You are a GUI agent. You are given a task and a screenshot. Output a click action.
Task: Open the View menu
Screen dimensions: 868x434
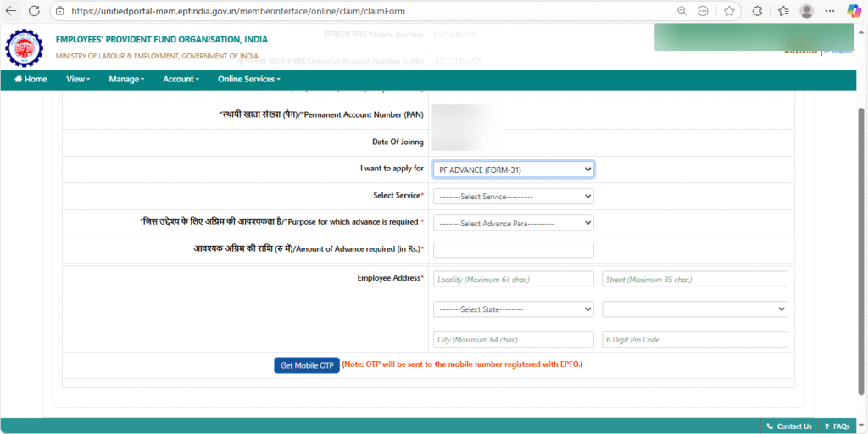[x=78, y=79]
